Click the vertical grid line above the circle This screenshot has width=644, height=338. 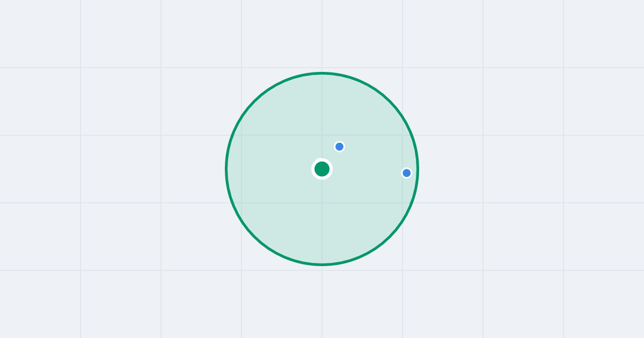322,35
